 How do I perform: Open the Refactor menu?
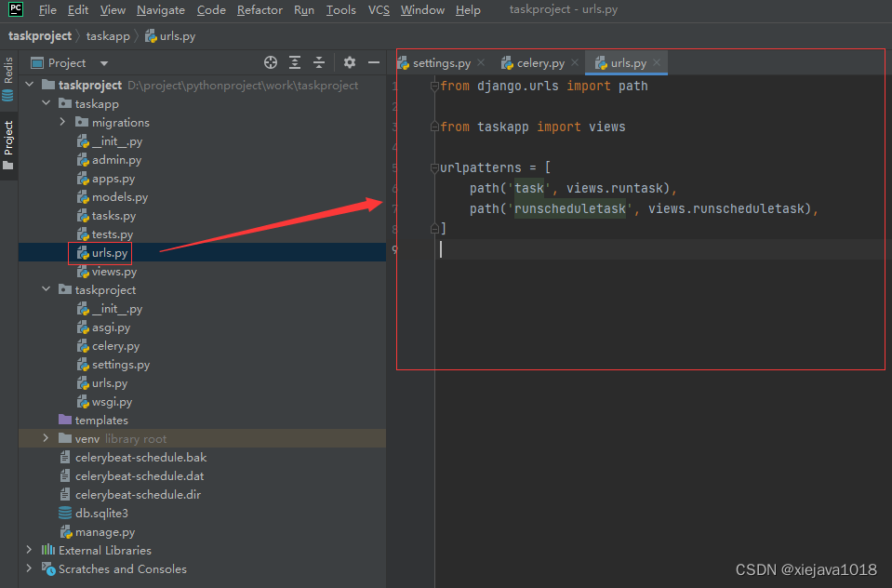click(260, 10)
